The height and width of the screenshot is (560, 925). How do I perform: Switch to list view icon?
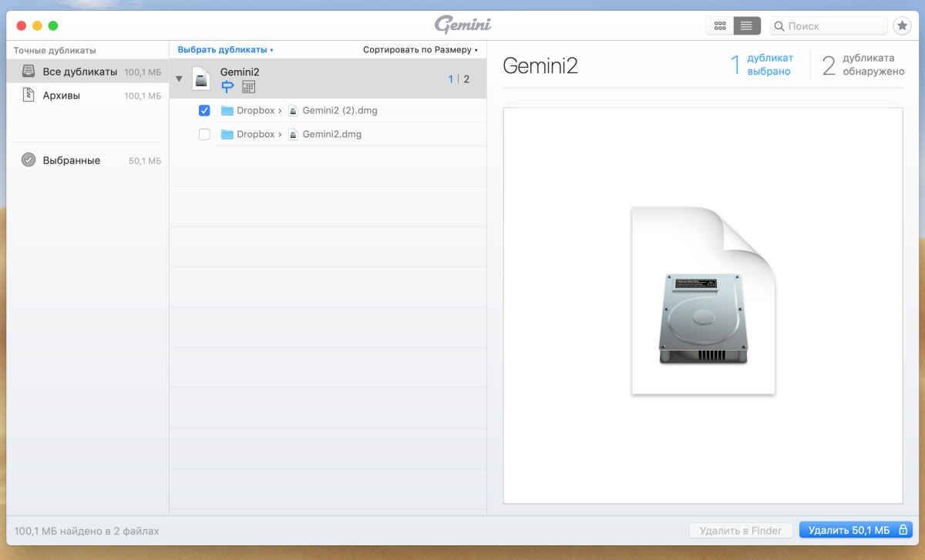[x=747, y=25]
